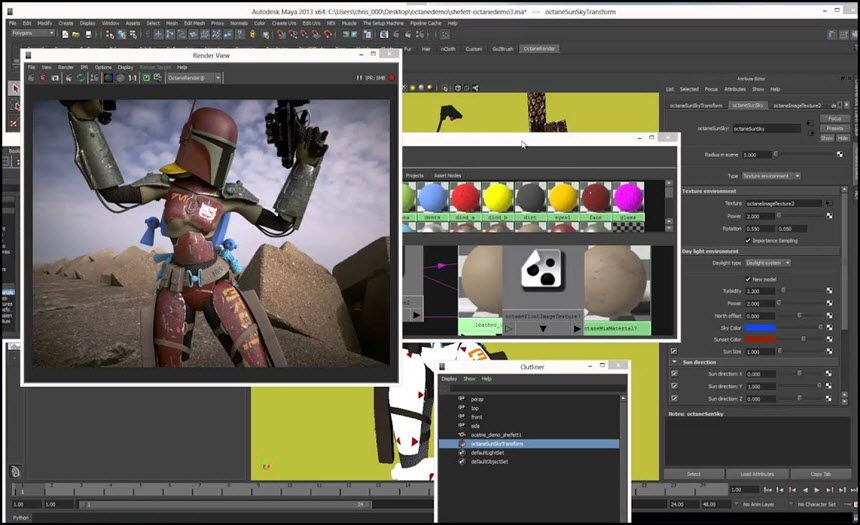Click the RGB color channels icon in Render View
The image size is (860, 525).
[x=108, y=78]
